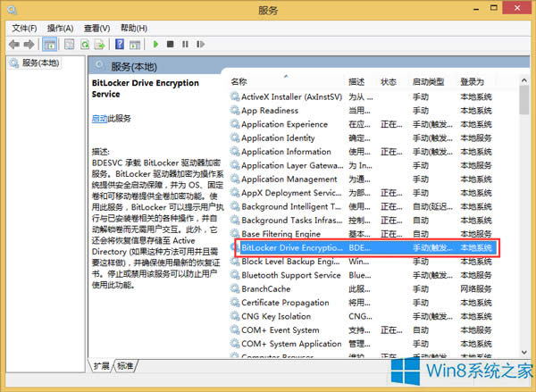
Task: Select the Background Tasks Infrastructure service
Action: 361,221
